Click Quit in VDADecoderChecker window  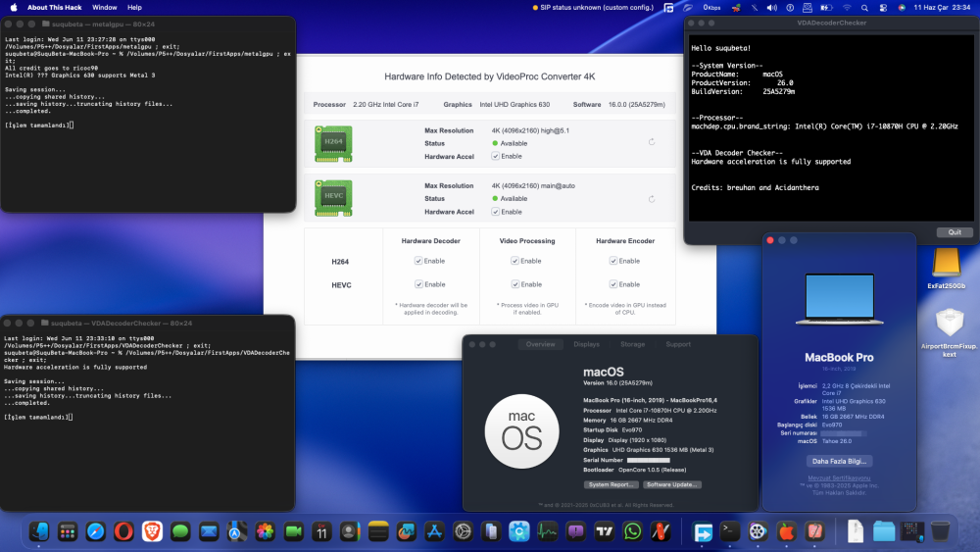click(x=955, y=232)
